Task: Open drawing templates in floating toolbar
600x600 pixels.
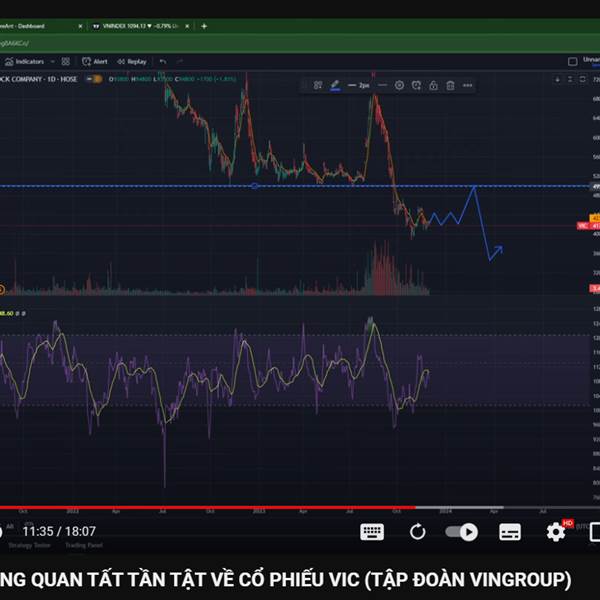Action: point(318,85)
